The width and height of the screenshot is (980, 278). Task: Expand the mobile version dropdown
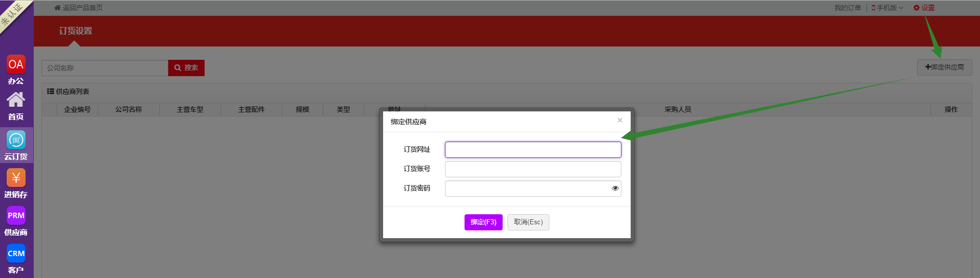coord(887,8)
